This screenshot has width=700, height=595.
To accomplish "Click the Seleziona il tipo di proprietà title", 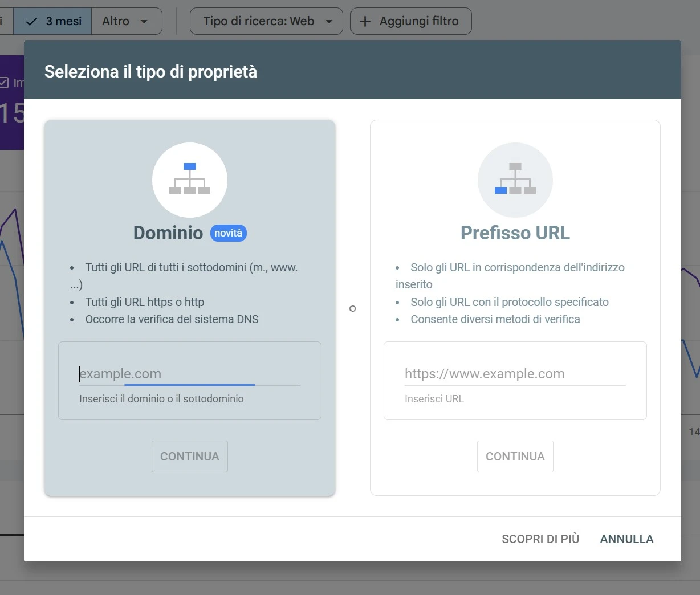I will pos(150,72).
